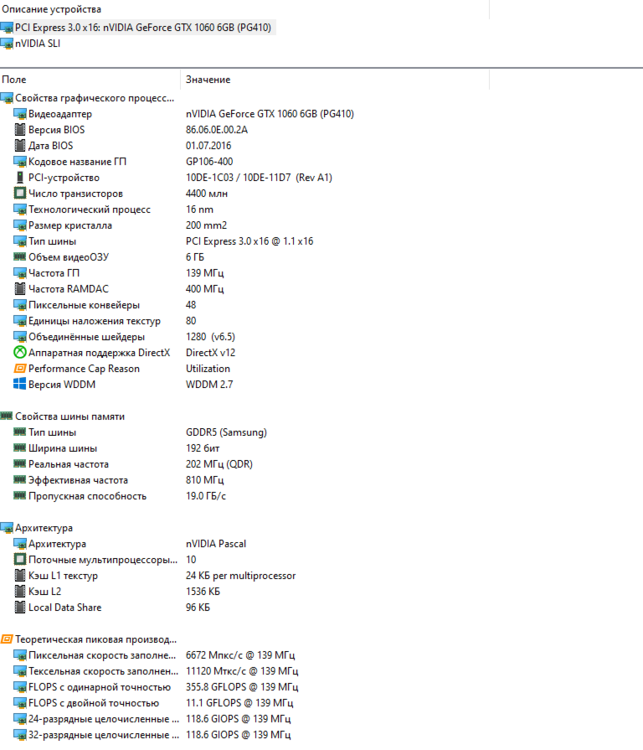The image size is (643, 750).
Task: Click the Xbox DirectX support icon
Action: (x=20, y=353)
